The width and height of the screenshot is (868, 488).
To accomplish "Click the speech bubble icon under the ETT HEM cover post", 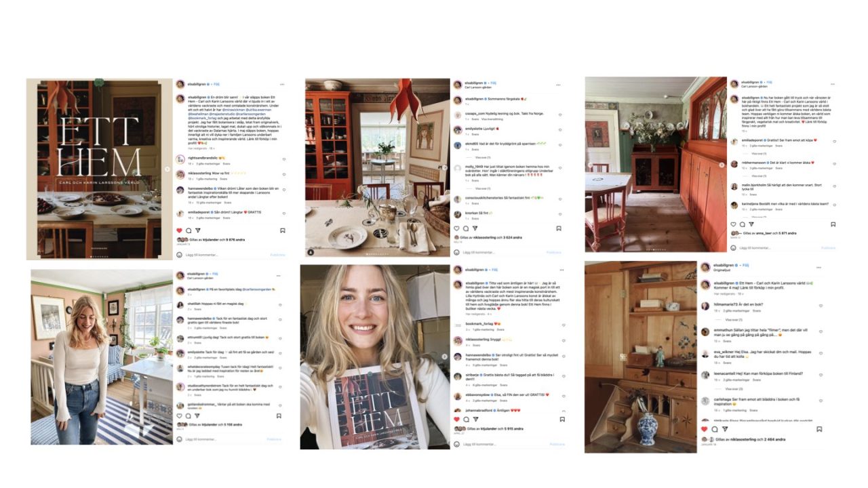I will [x=189, y=230].
